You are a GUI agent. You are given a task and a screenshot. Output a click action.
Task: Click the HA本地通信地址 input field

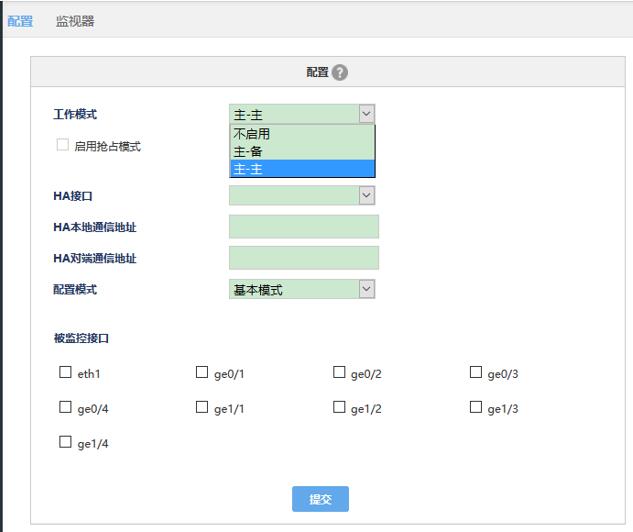pos(304,227)
